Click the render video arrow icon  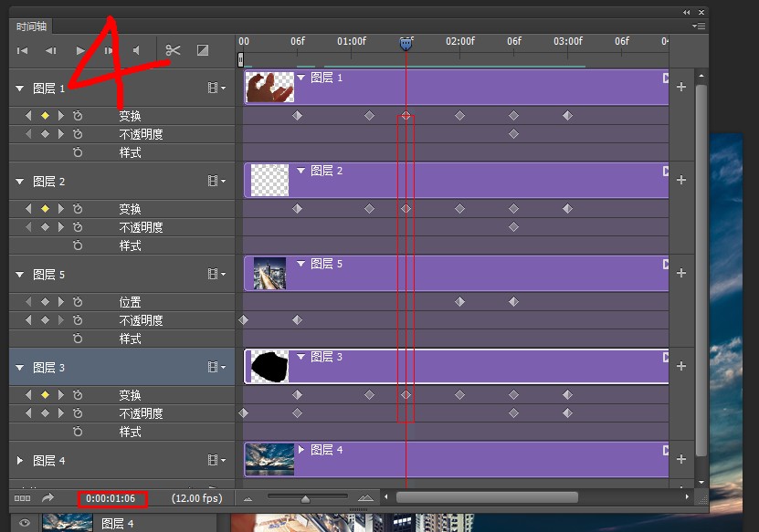(47, 497)
